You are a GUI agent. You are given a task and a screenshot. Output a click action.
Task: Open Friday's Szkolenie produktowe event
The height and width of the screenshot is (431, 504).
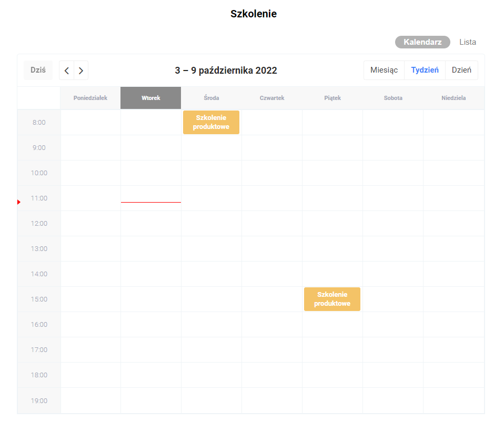332,299
